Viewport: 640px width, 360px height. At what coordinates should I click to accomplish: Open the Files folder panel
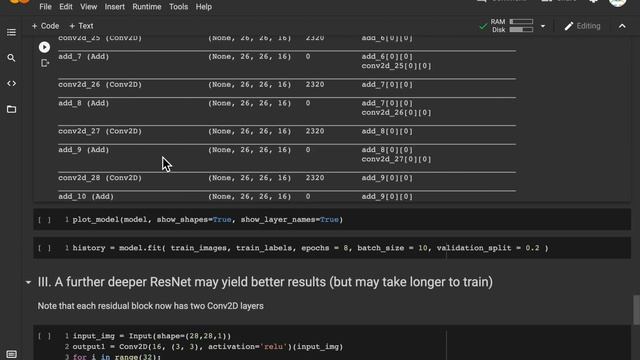11,109
